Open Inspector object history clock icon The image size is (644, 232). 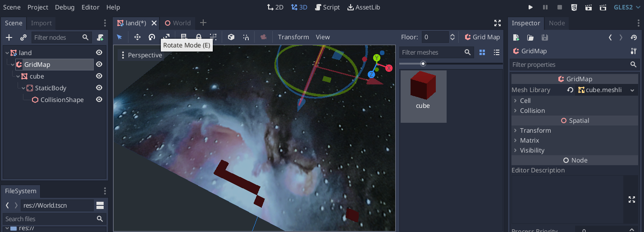pos(634,38)
